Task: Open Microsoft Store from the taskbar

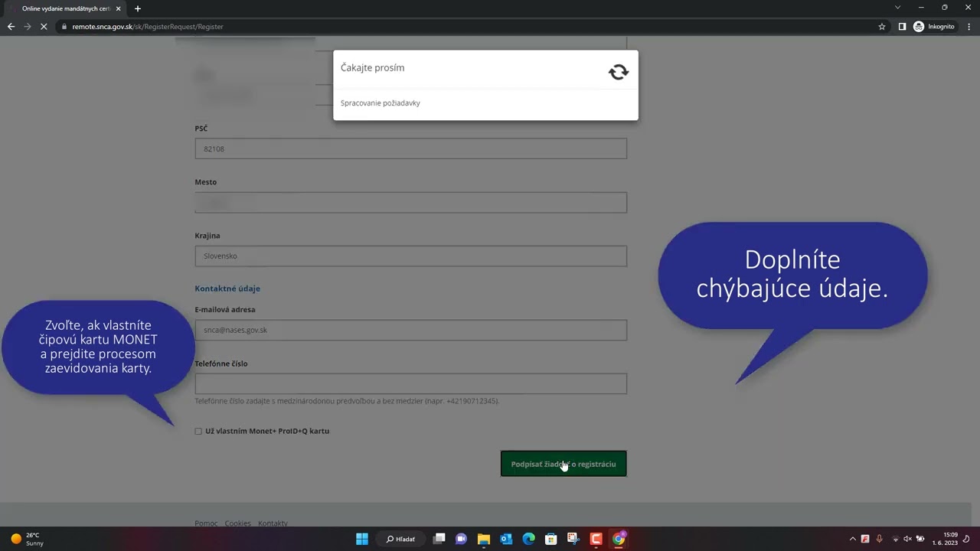Action: [550, 539]
